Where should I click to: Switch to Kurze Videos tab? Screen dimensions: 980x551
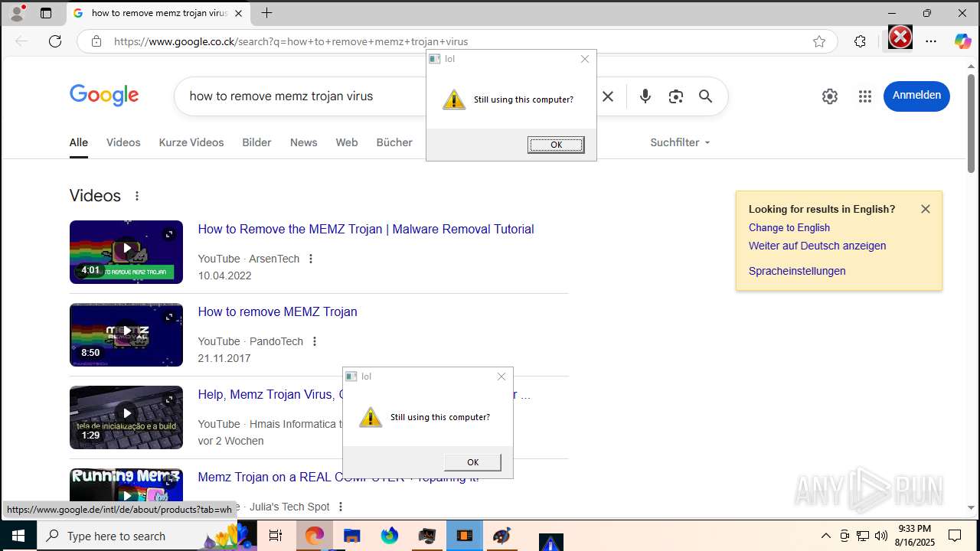191,142
